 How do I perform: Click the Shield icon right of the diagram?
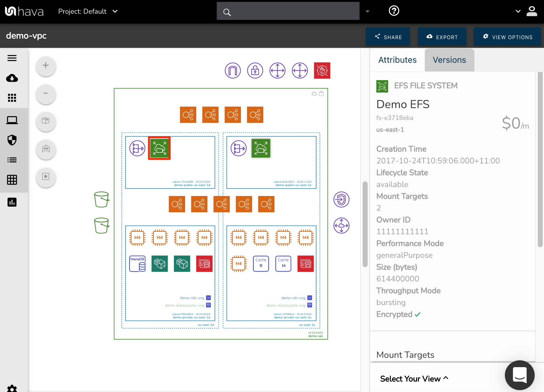(342, 200)
